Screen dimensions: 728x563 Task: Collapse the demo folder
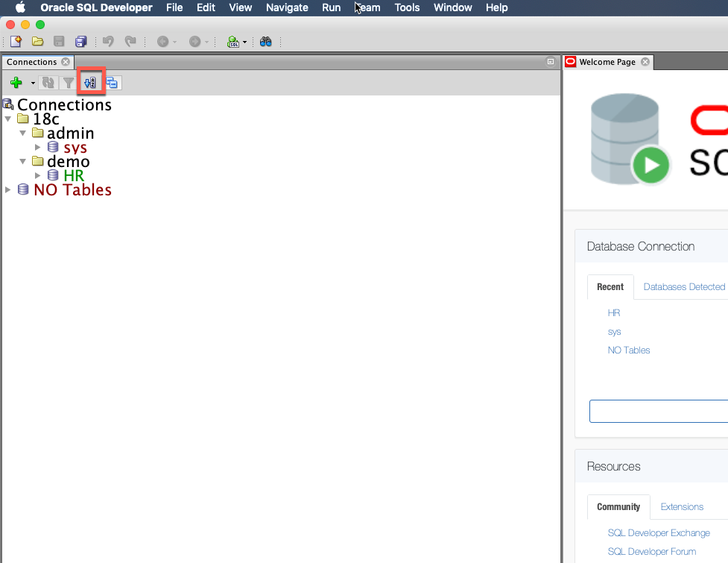23,162
